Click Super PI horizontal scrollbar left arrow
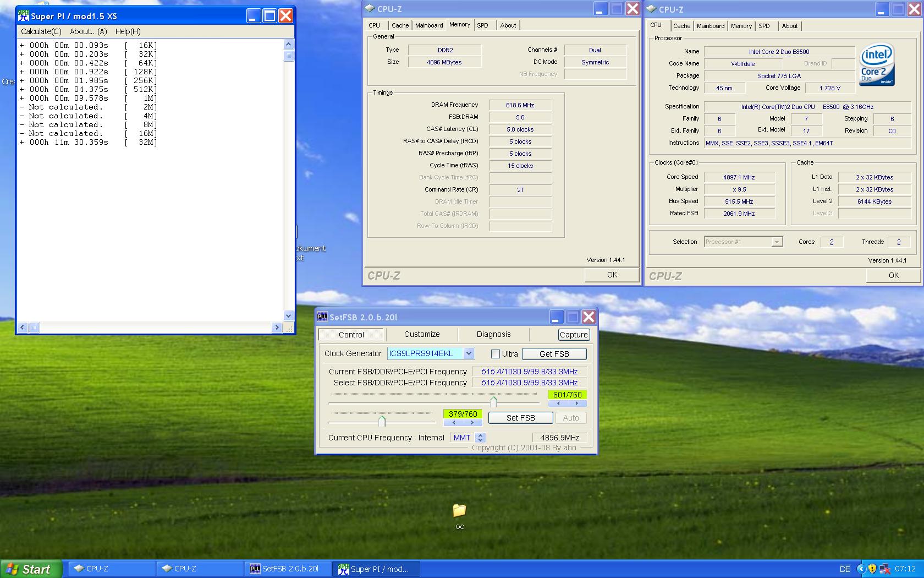 point(23,328)
